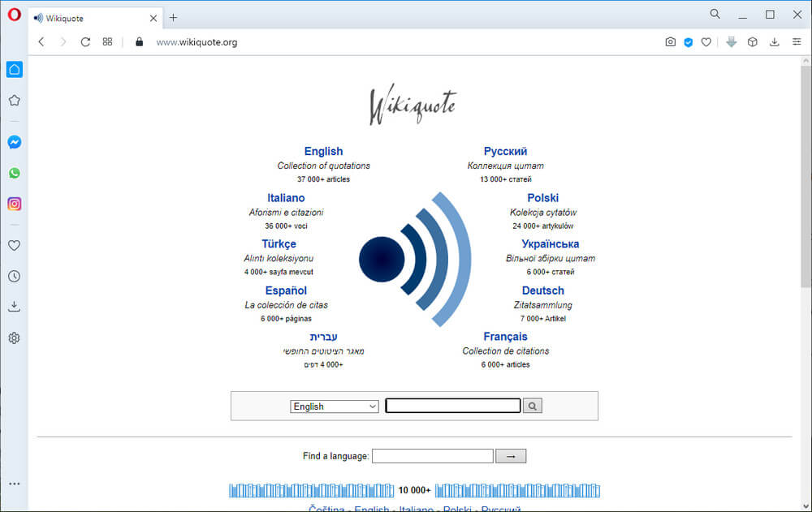This screenshot has width=812, height=512.
Task: Open the Español Wikiquote link
Action: pos(286,290)
